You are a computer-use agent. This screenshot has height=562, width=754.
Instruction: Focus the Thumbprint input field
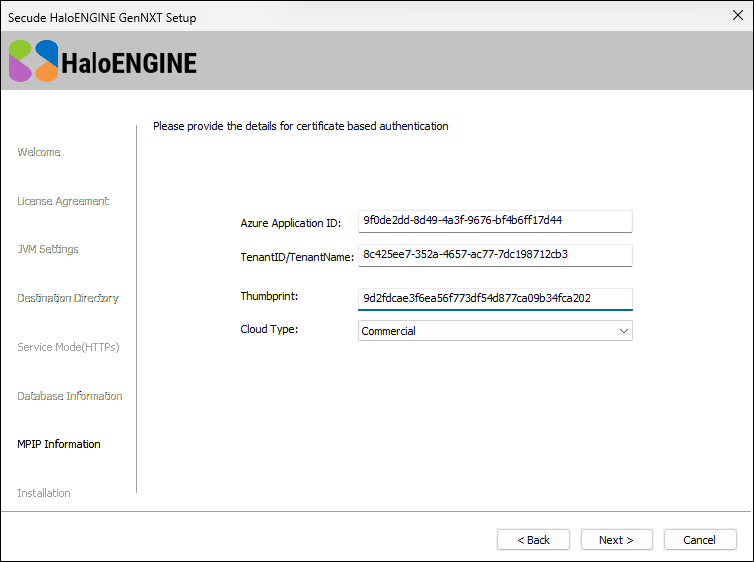495,299
